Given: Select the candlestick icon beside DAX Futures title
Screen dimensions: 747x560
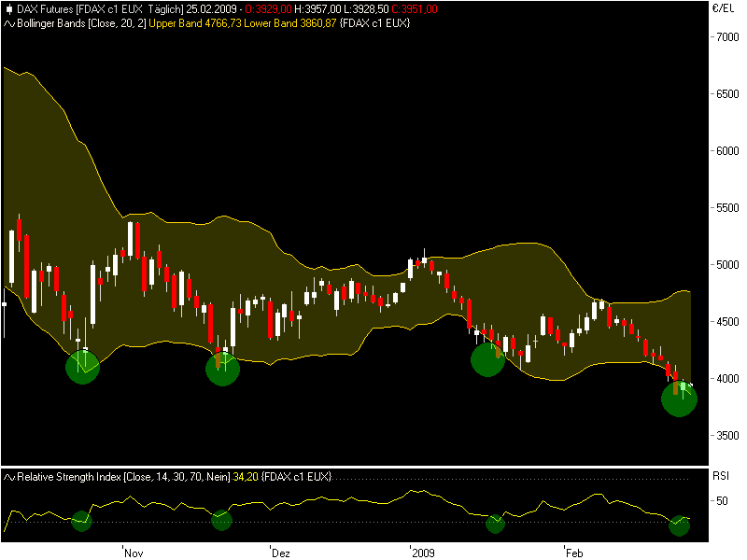Looking at the screenshot, I should pyautogui.click(x=8, y=8).
